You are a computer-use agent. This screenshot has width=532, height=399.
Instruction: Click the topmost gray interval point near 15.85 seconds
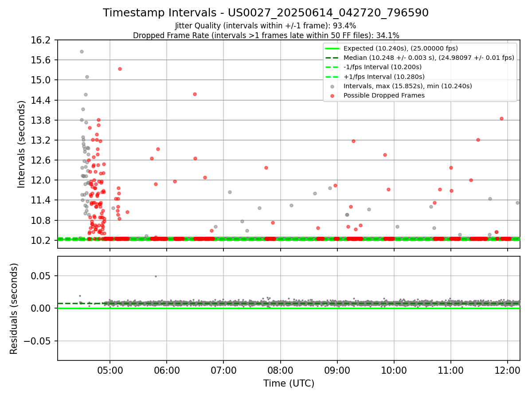tap(82, 51)
